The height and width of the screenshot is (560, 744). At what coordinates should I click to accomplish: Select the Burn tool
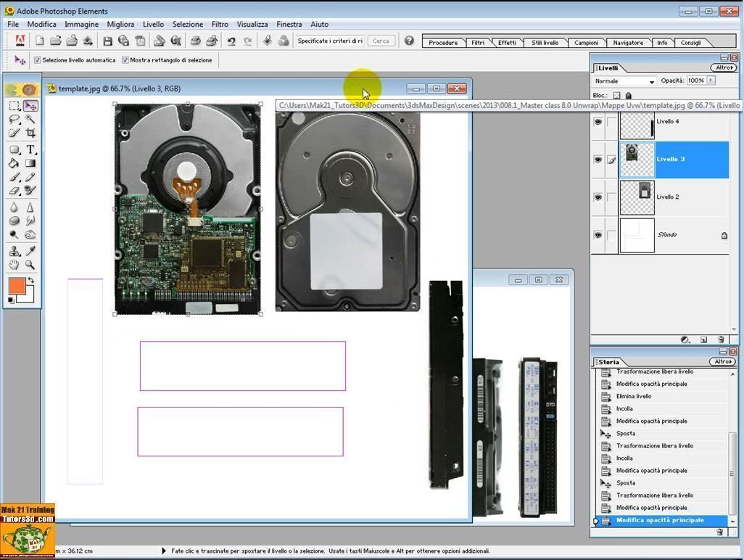(x=30, y=234)
